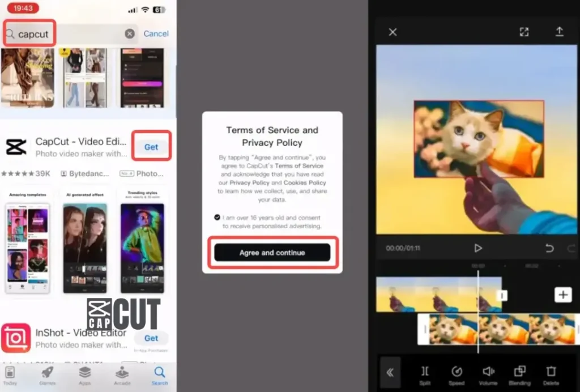Switch to the Search tab
Image resolution: width=580 pixels, height=392 pixels.
pyautogui.click(x=159, y=376)
